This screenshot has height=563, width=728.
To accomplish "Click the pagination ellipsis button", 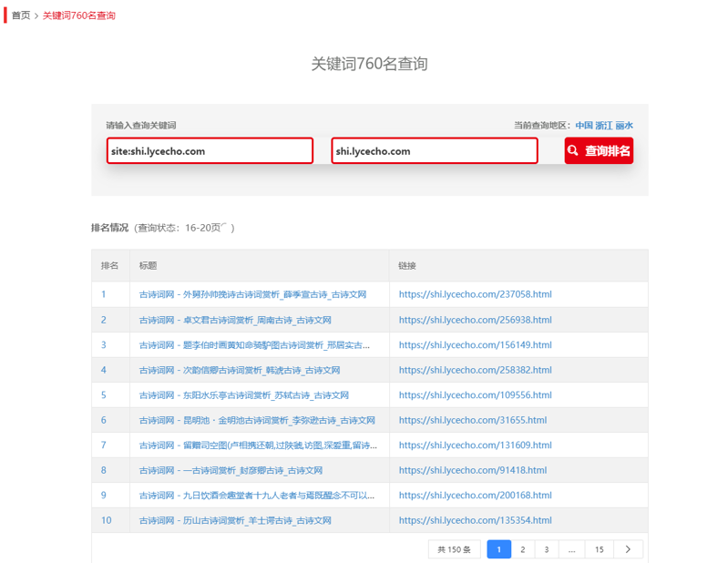I will tap(571, 549).
